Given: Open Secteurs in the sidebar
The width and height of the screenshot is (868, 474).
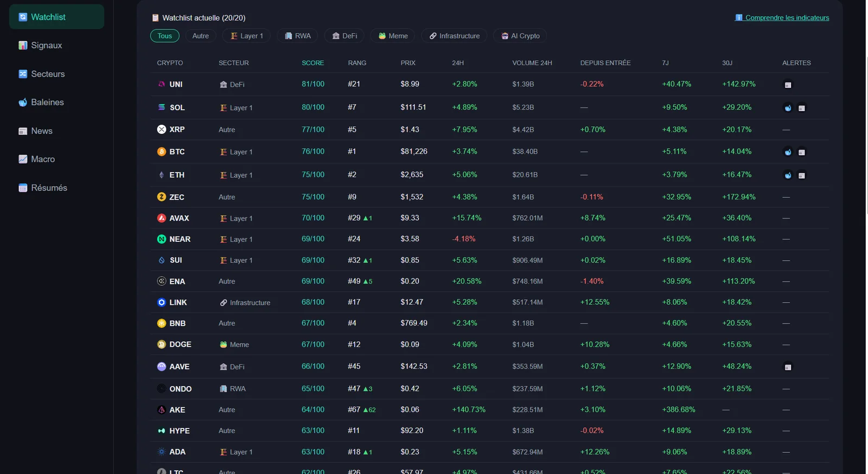Looking at the screenshot, I should (x=56, y=74).
